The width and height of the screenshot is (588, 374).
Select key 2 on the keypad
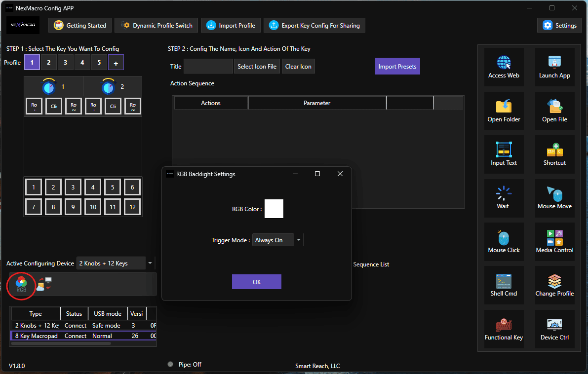coord(53,187)
